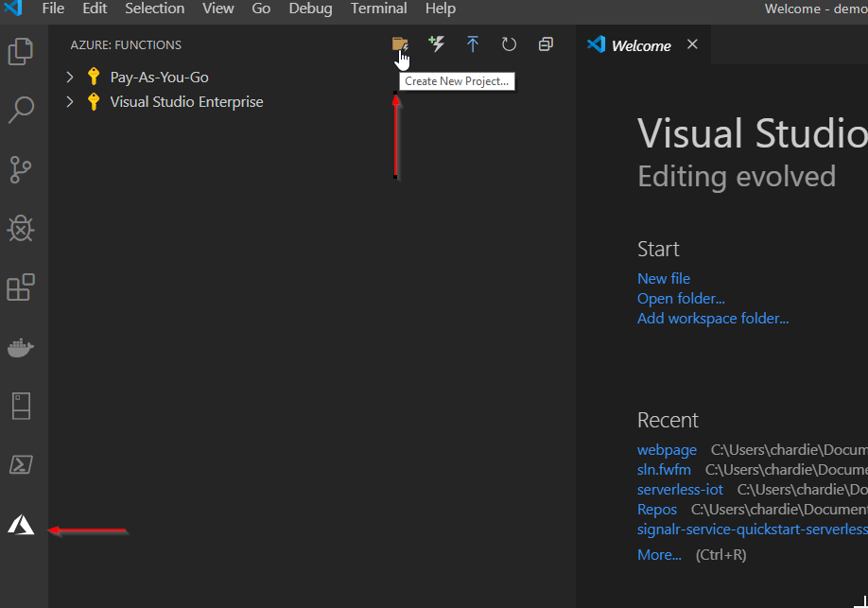The image size is (868, 608).
Task: Open the Source Control view
Action: (x=21, y=169)
